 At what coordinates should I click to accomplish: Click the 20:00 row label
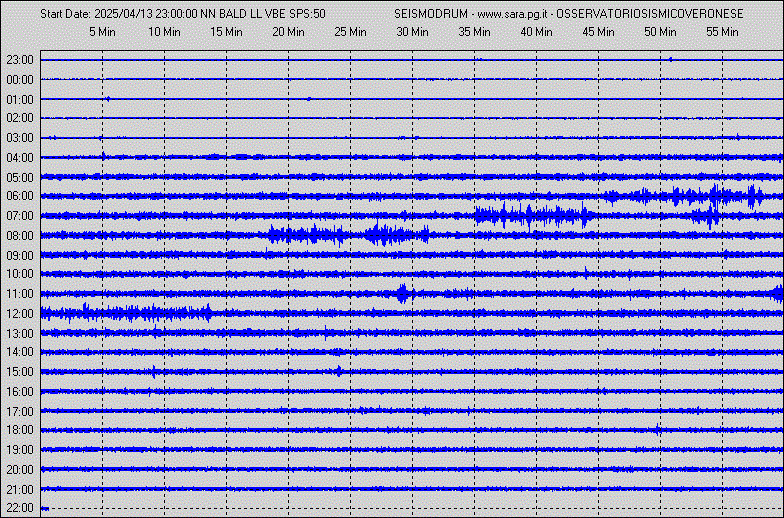point(20,470)
